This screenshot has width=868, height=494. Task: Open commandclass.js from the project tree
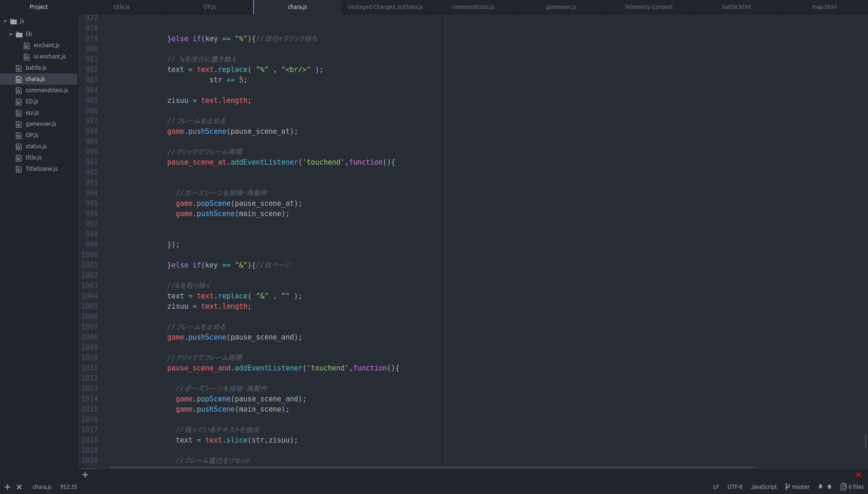47,90
